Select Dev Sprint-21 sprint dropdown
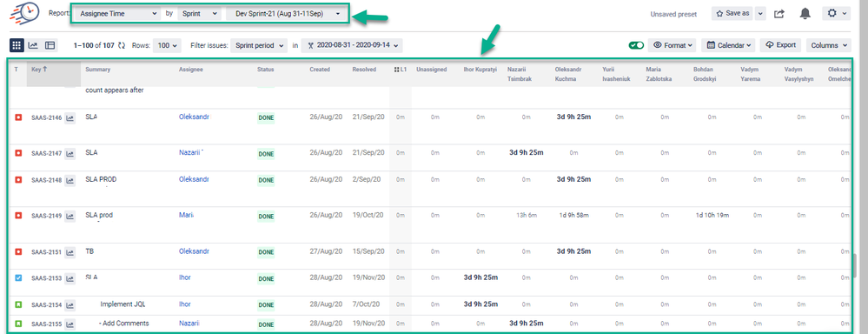Image resolution: width=868 pixels, height=334 pixels. click(x=288, y=13)
